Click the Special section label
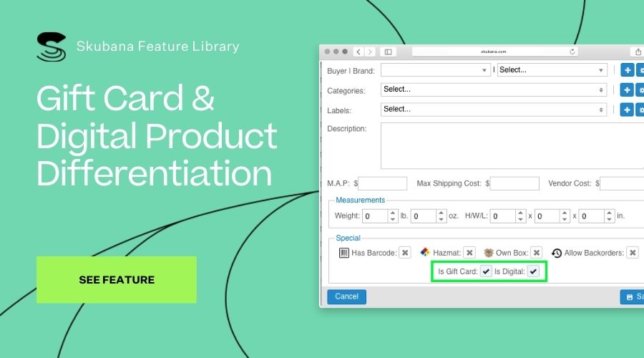This screenshot has width=644, height=358. pos(348,238)
